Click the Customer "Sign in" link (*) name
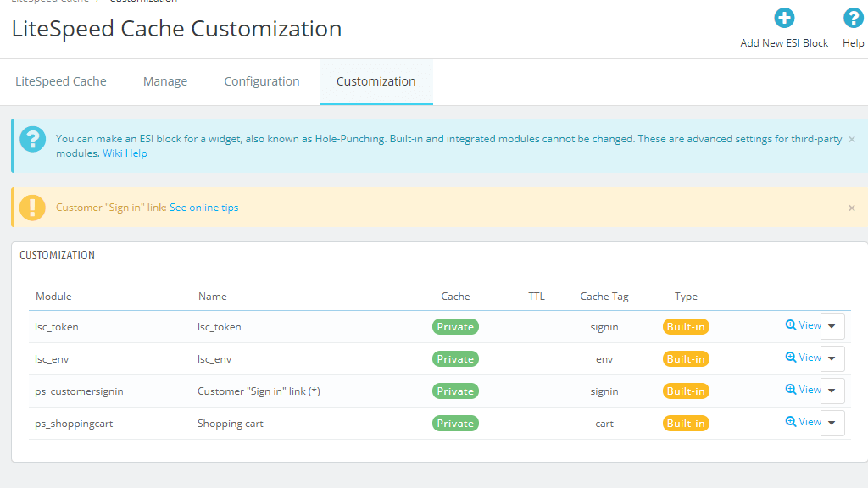Image resolution: width=868 pixels, height=488 pixels. 259,391
